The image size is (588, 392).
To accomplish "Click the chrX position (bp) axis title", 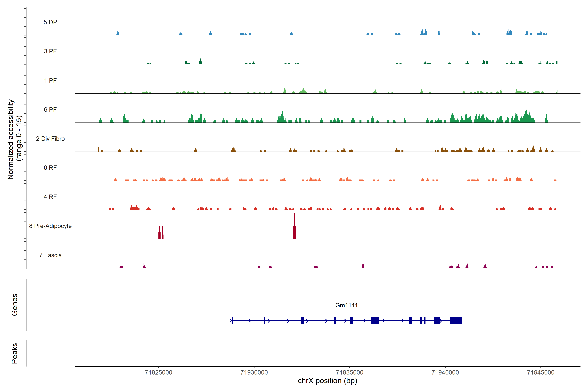I will (327, 381).
